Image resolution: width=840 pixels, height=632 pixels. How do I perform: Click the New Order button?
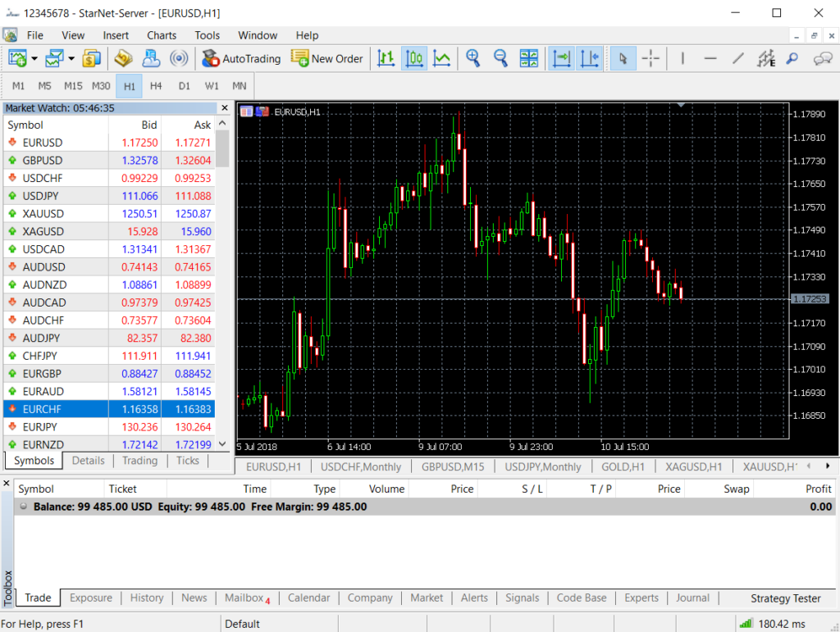pos(326,58)
